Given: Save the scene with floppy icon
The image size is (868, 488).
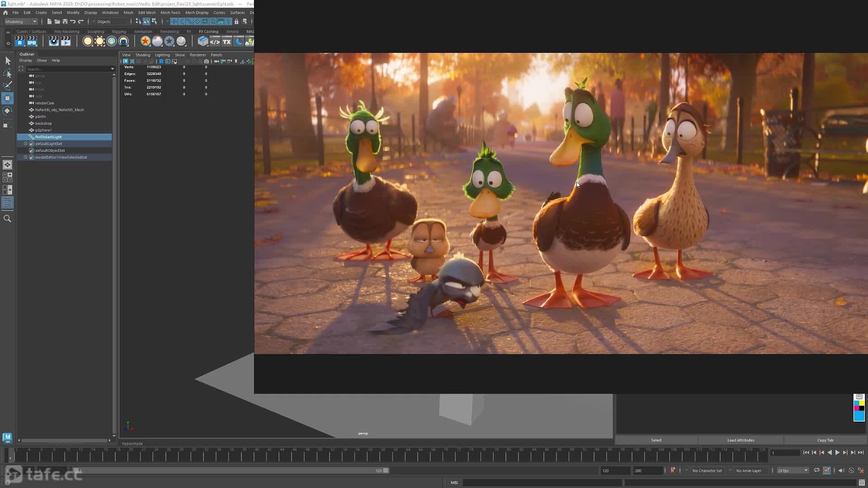Looking at the screenshot, I should click(65, 22).
